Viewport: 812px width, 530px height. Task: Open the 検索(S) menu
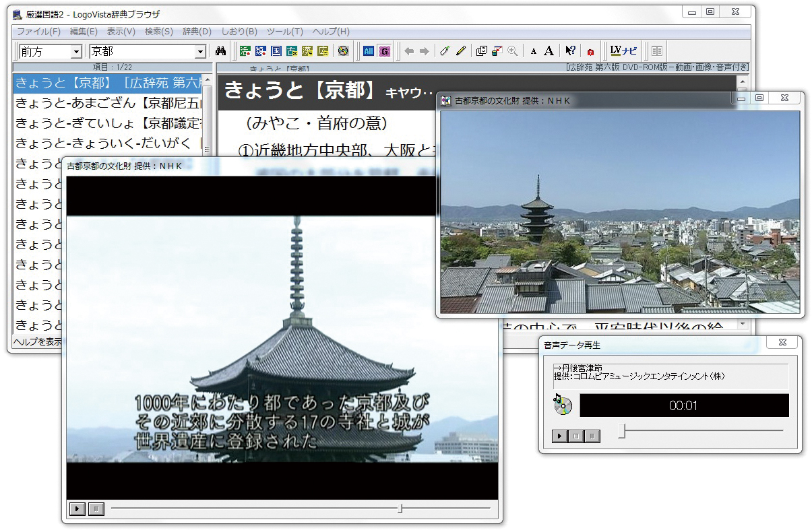click(159, 32)
